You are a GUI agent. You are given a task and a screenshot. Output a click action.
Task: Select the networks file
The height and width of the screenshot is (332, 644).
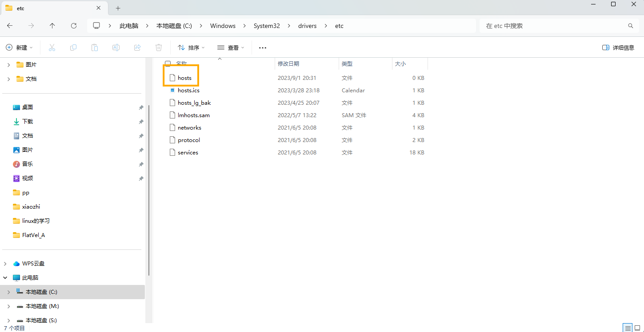(x=189, y=127)
